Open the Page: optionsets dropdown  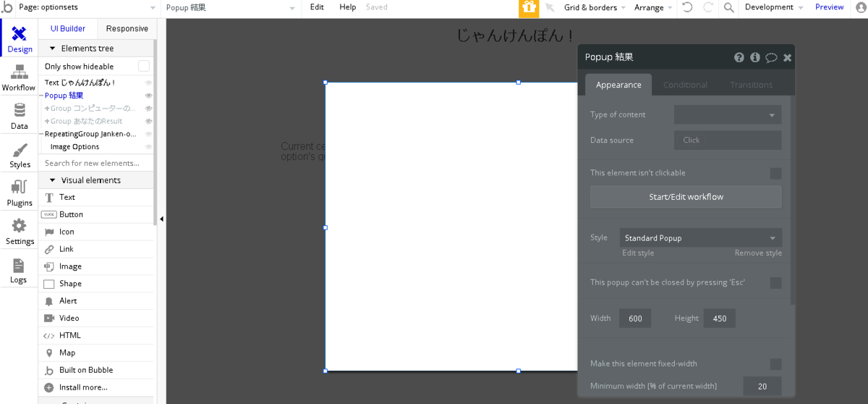click(87, 7)
